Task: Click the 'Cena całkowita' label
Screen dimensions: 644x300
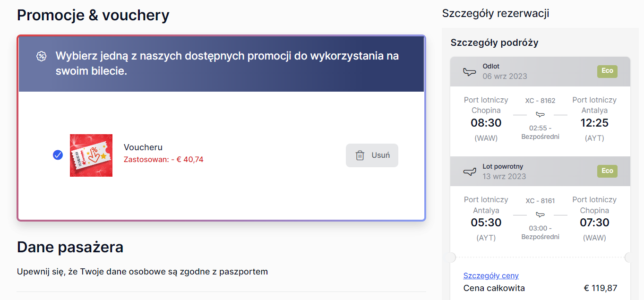Action: coord(494,288)
